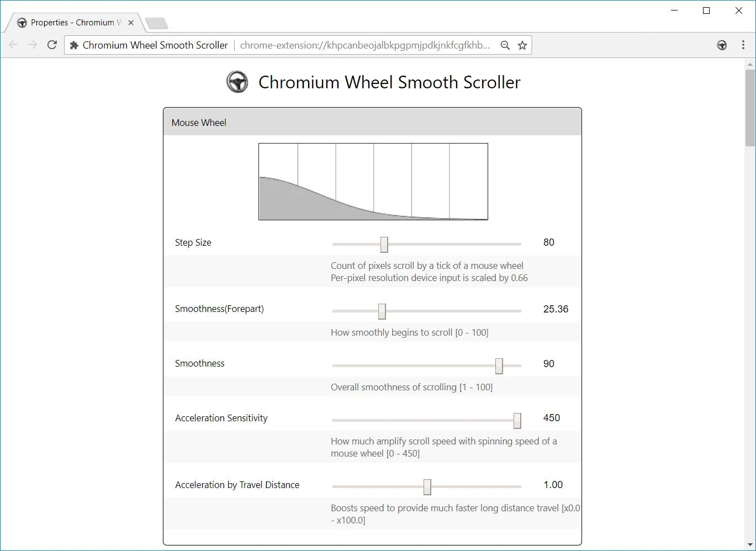Click the forward navigation arrow

coord(33,45)
